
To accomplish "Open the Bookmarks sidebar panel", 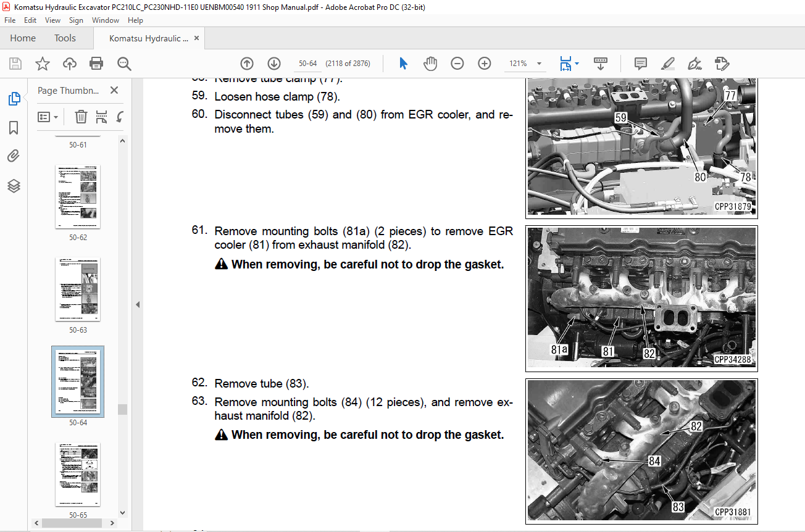I will coord(14,128).
